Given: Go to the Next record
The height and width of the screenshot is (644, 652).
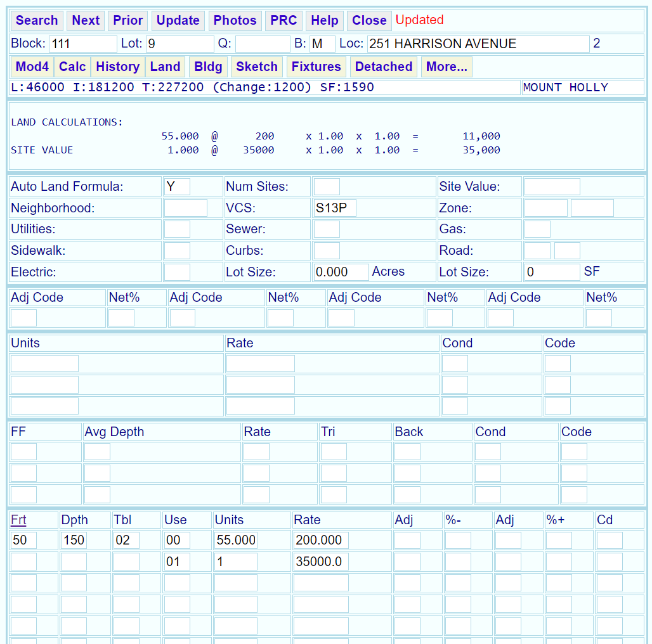Looking at the screenshot, I should pos(86,20).
